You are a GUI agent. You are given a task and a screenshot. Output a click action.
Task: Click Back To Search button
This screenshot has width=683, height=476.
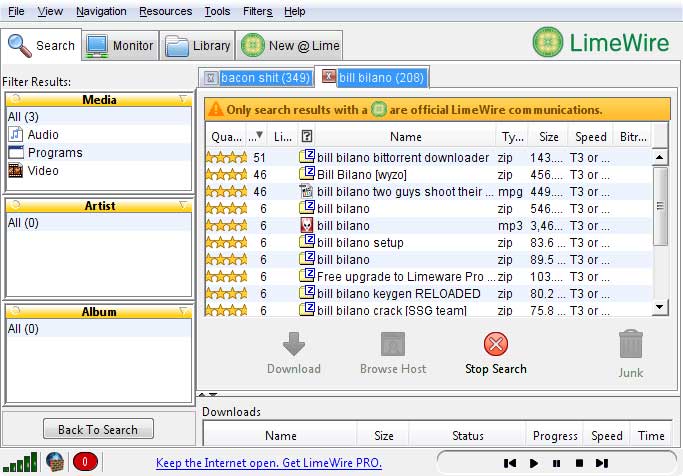(98, 429)
